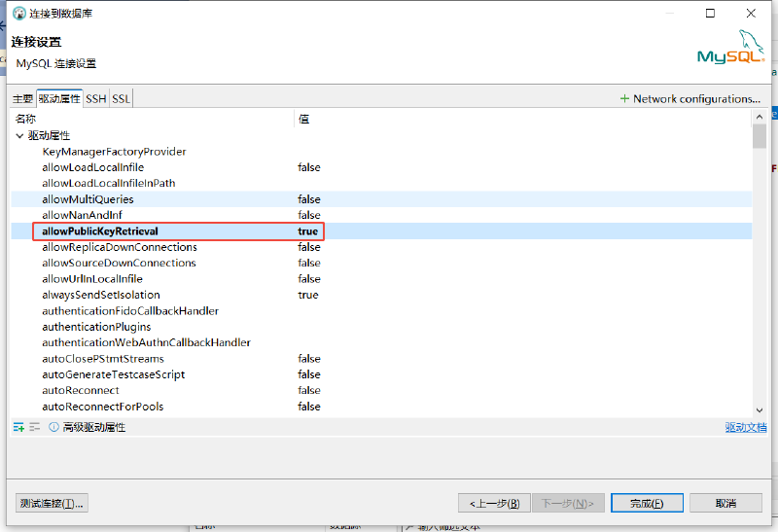
Task: Click the 测试连接 button
Action: (x=53, y=503)
